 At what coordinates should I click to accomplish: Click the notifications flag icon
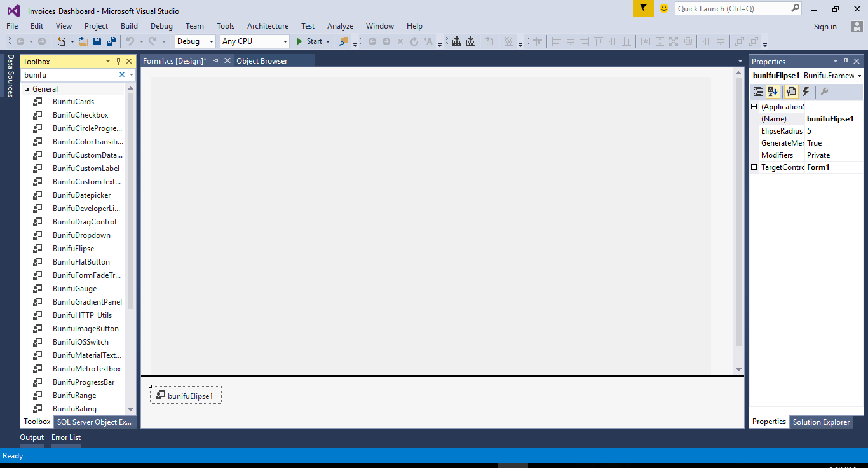click(643, 8)
